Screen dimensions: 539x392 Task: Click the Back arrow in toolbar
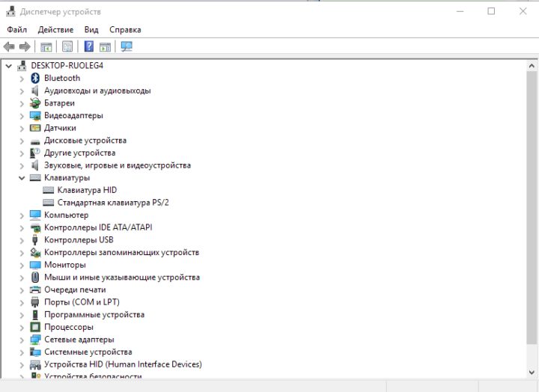tap(10, 46)
